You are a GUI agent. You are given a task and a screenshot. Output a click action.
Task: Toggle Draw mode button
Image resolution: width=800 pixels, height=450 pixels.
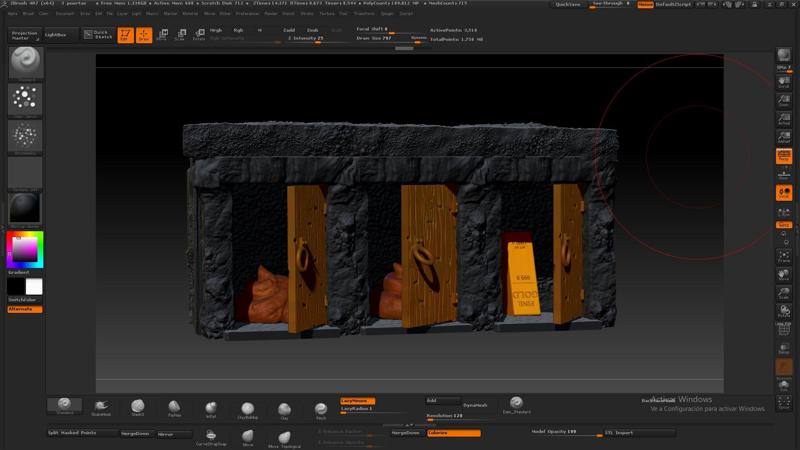click(143, 35)
